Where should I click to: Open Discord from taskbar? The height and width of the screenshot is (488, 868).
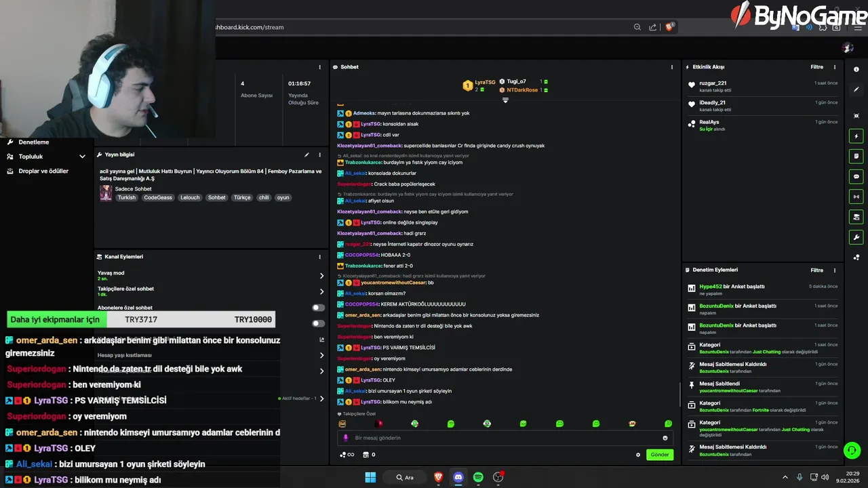458,477
